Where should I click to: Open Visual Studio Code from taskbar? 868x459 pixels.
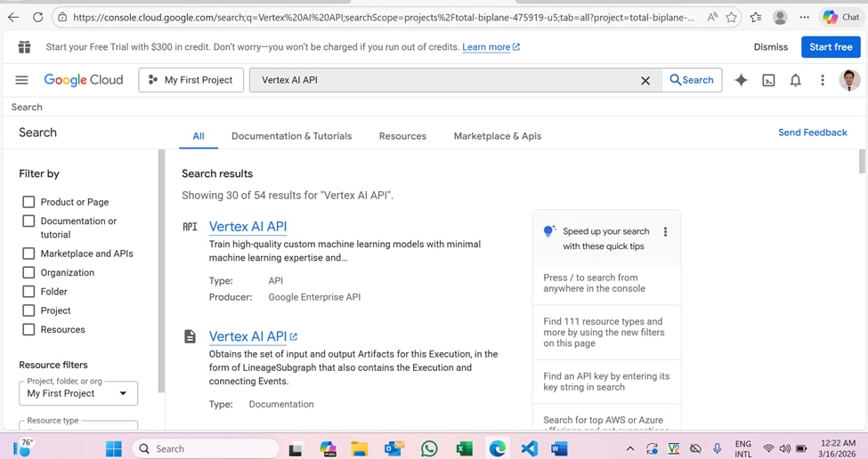click(x=529, y=448)
